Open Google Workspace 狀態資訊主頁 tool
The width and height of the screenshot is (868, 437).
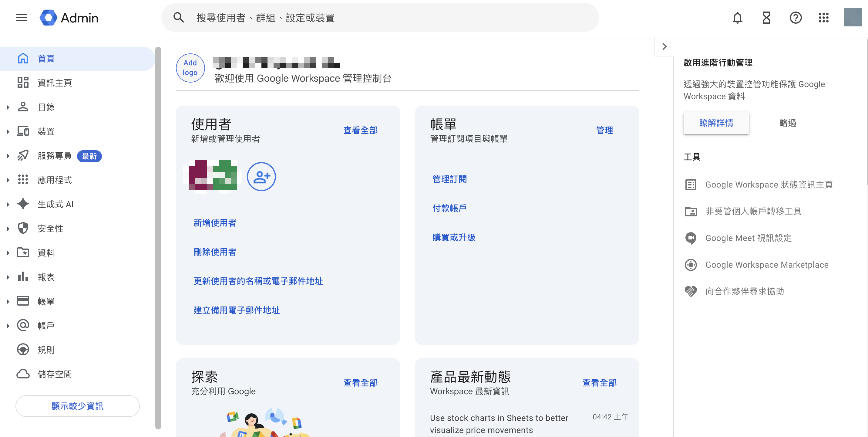tap(759, 185)
